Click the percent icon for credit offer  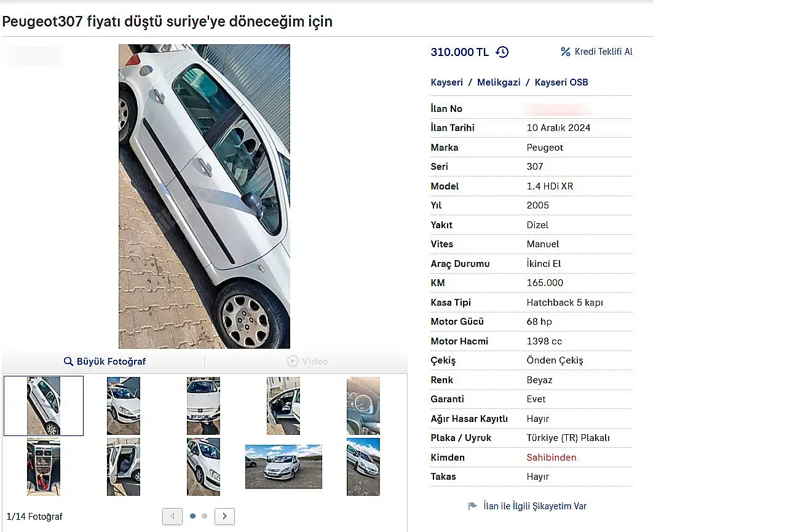point(566,52)
